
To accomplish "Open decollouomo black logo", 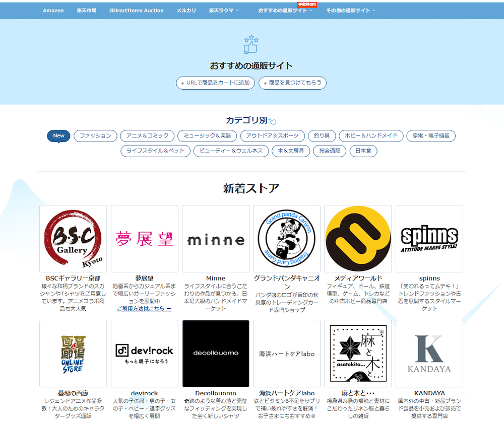I will [216, 354].
